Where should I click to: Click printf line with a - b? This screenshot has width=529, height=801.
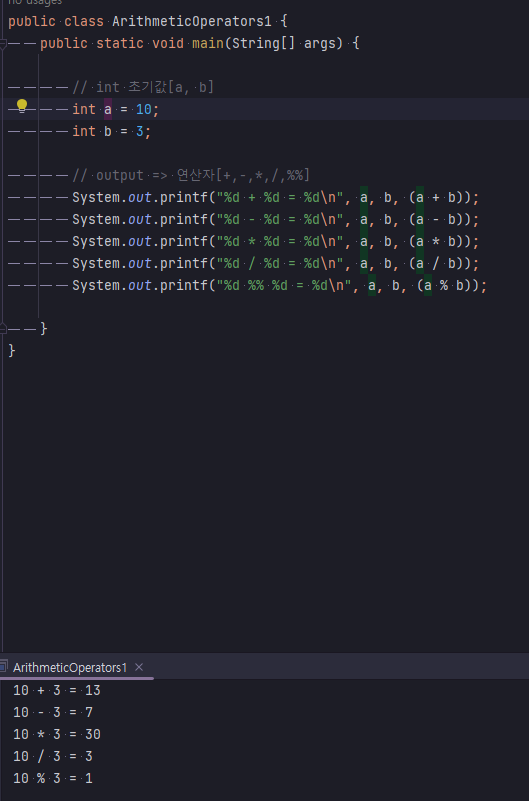pyautogui.click(x=276, y=219)
